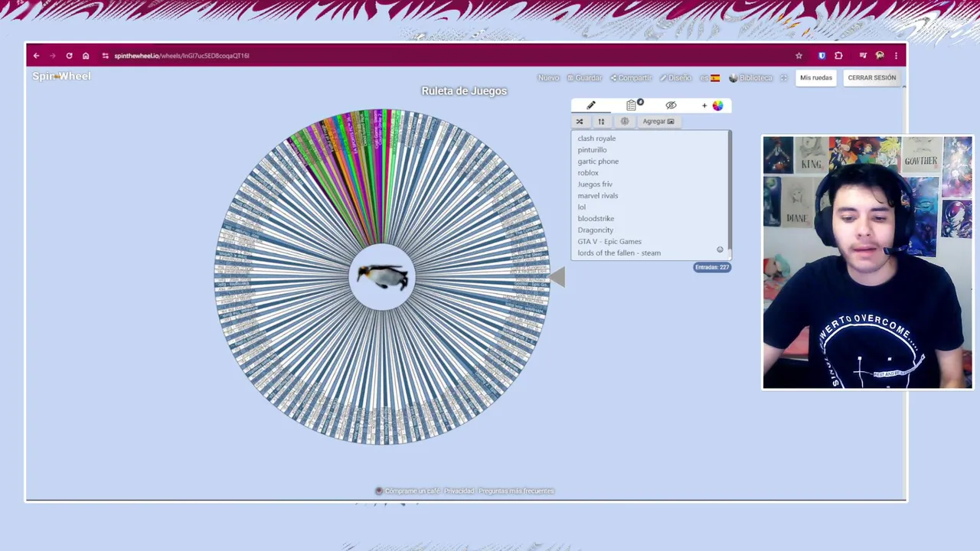Select the 'pinturillo' entry
The width and height of the screenshot is (980, 551).
592,150
